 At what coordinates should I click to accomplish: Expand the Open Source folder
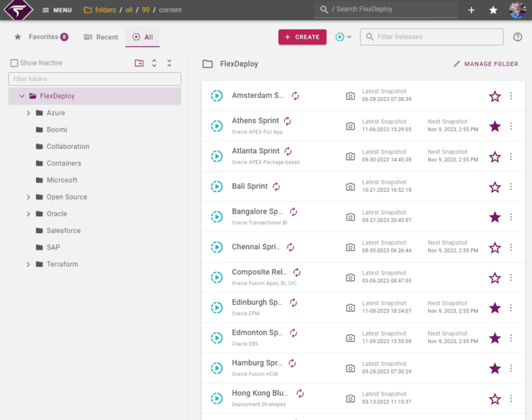(28, 197)
